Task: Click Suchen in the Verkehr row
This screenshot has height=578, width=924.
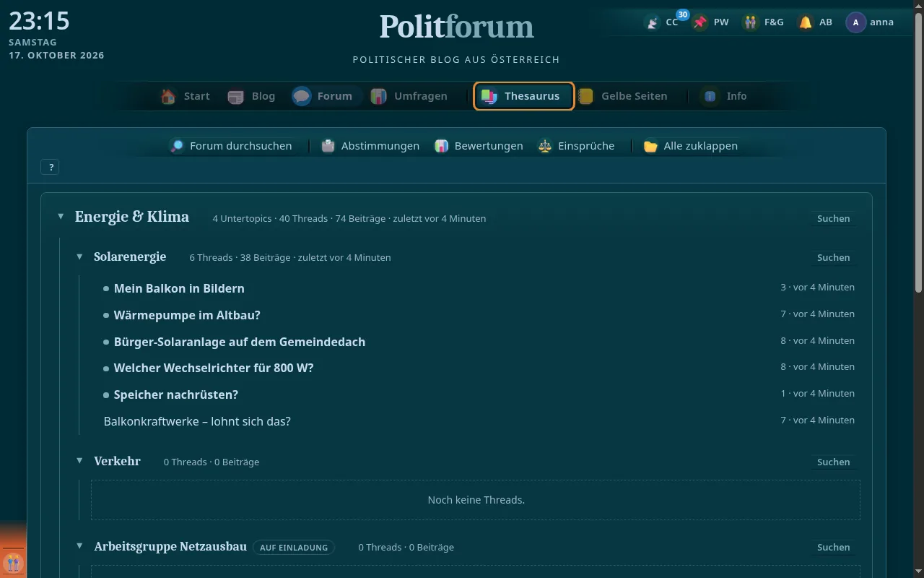Action: click(x=833, y=462)
